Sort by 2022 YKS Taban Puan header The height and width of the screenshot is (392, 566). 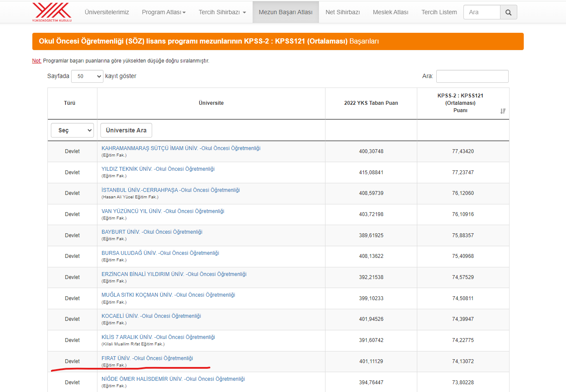coord(371,103)
